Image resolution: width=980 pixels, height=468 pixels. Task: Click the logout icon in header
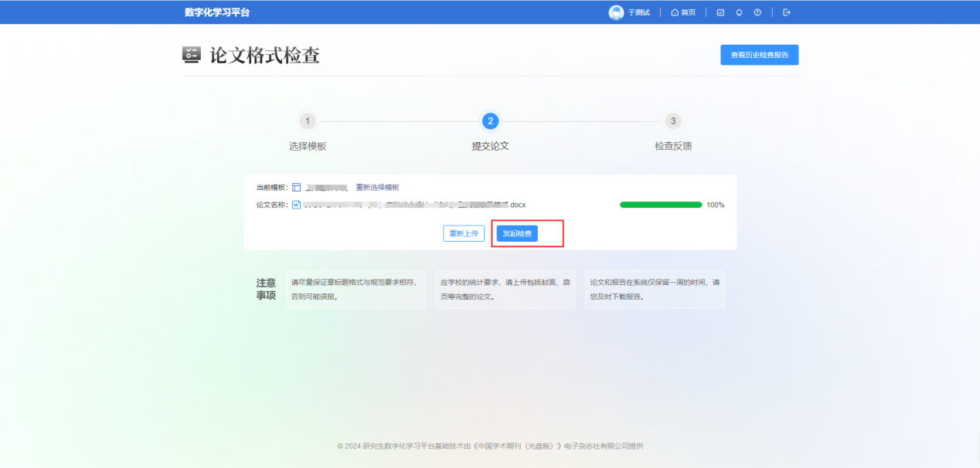coord(787,12)
